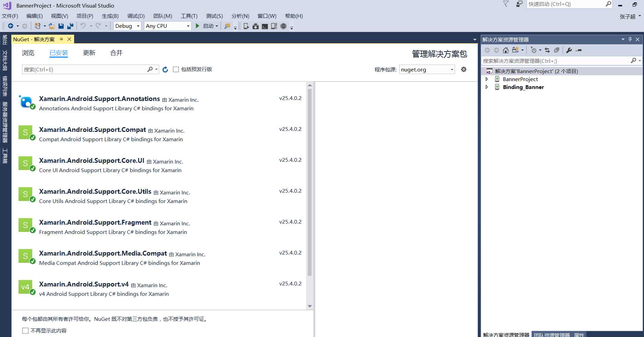Click the Preview Selected Items icon

579,50
